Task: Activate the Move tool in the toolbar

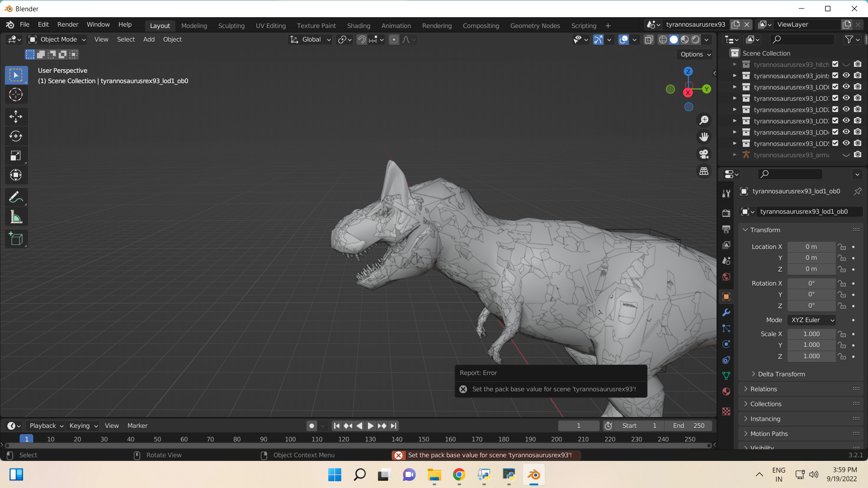Action: coord(16,116)
